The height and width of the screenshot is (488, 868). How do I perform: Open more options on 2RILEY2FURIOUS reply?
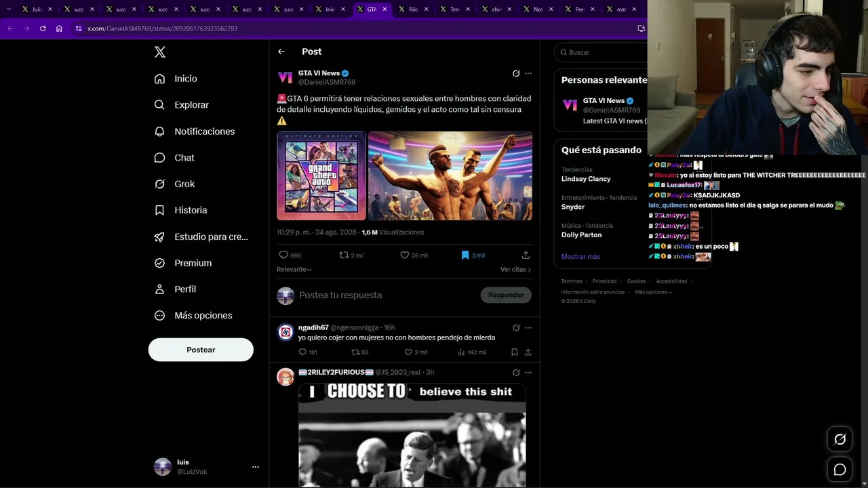pyautogui.click(x=528, y=372)
